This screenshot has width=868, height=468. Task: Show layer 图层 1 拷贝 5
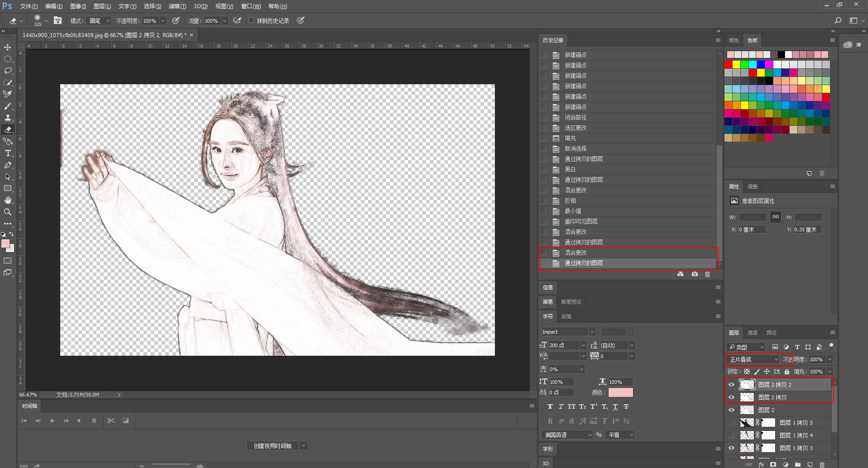coord(731,423)
